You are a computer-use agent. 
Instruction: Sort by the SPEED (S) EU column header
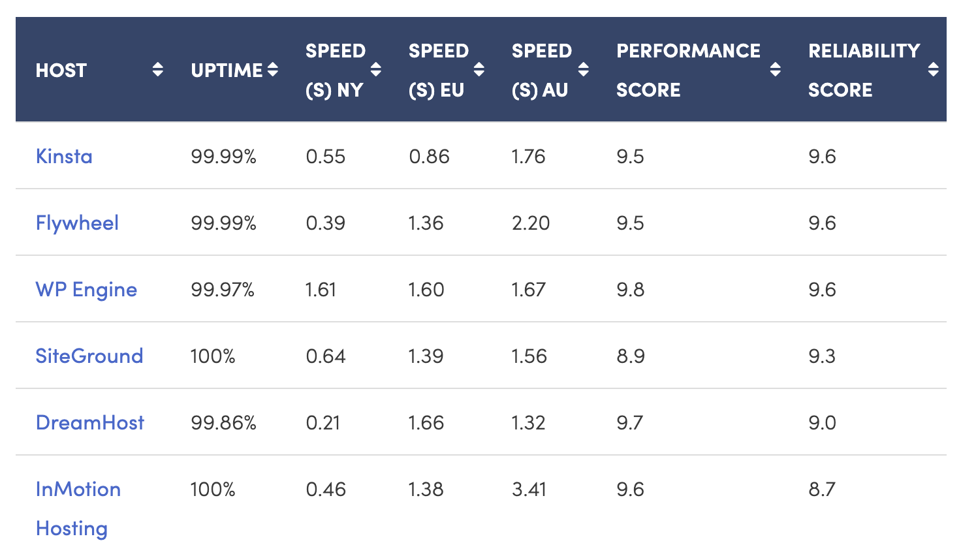point(436,70)
